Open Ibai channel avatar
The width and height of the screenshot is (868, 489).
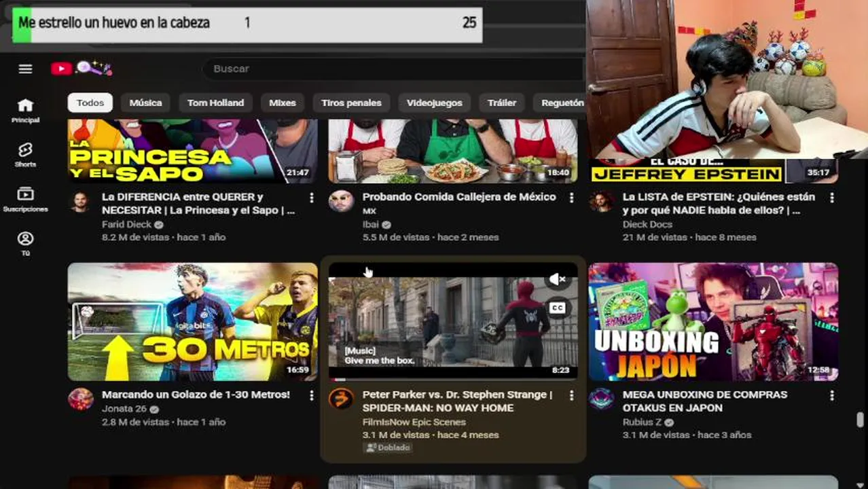point(341,202)
